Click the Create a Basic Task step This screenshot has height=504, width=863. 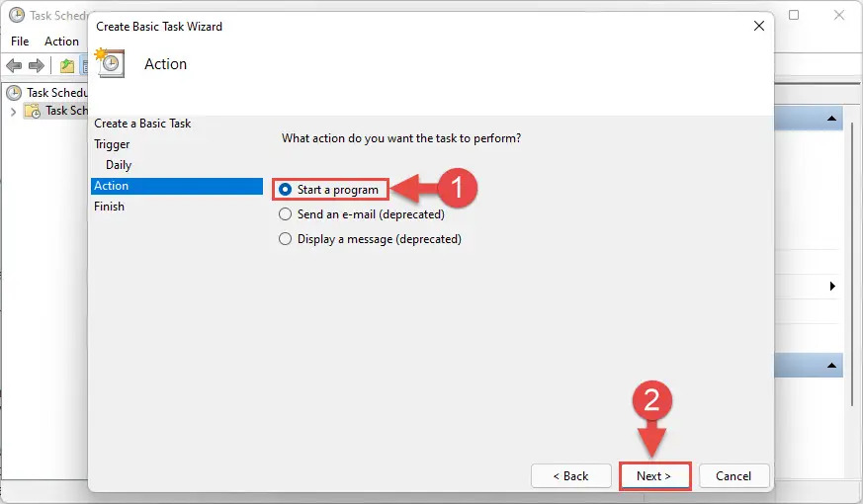[142, 124]
